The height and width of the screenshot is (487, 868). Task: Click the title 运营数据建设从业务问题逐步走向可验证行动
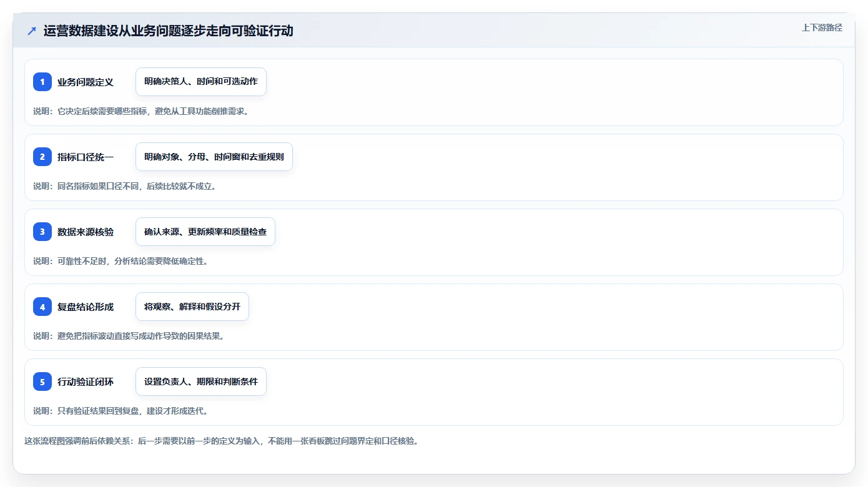(x=168, y=31)
